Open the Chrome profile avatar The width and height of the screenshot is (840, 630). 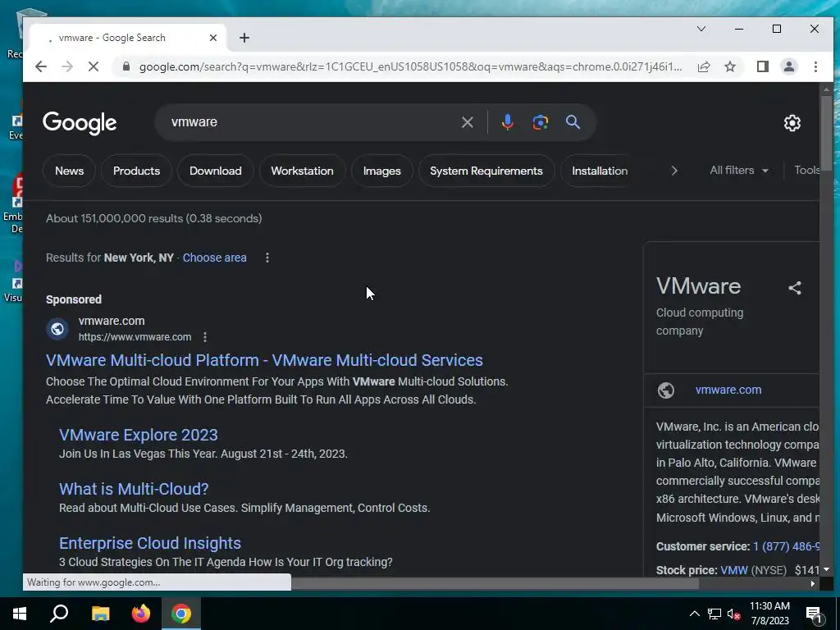click(788, 66)
